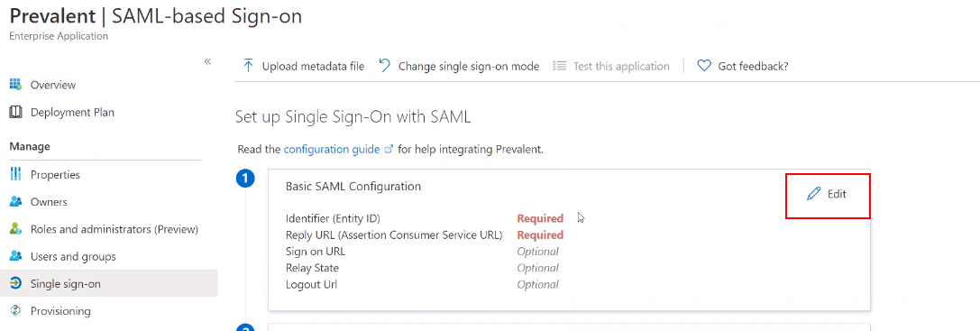Click the Users and groups icon
This screenshot has height=331, width=980.
15,256
